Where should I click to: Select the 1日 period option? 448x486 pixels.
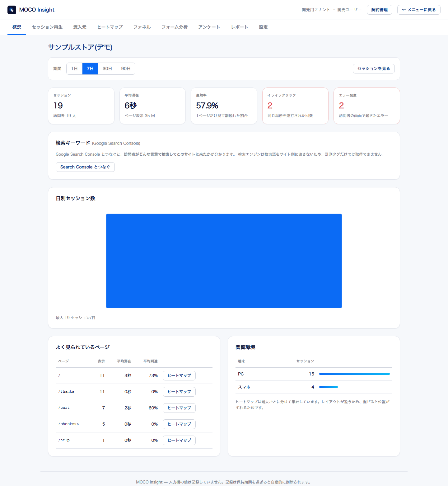[74, 68]
